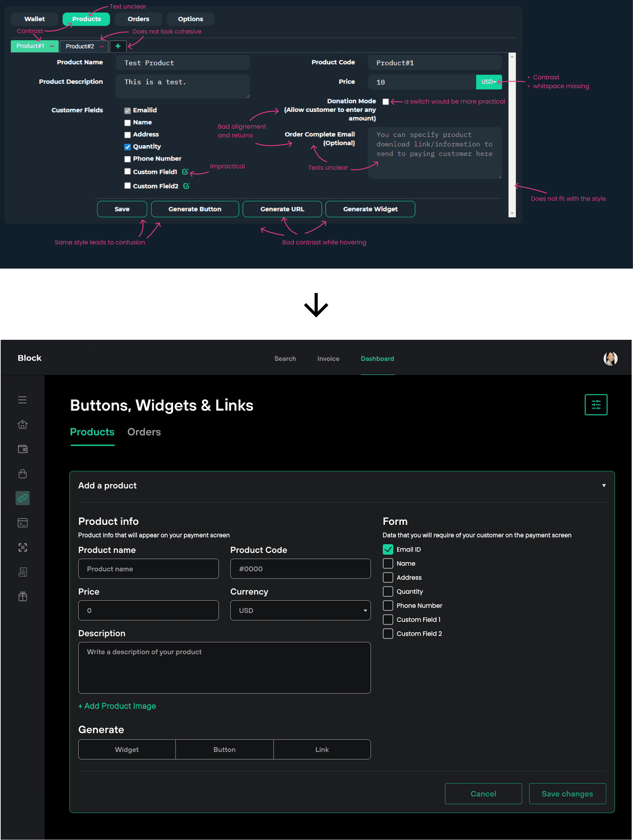Check Phone Number in the Form section
Image resolution: width=633 pixels, height=840 pixels.
pyautogui.click(x=388, y=606)
